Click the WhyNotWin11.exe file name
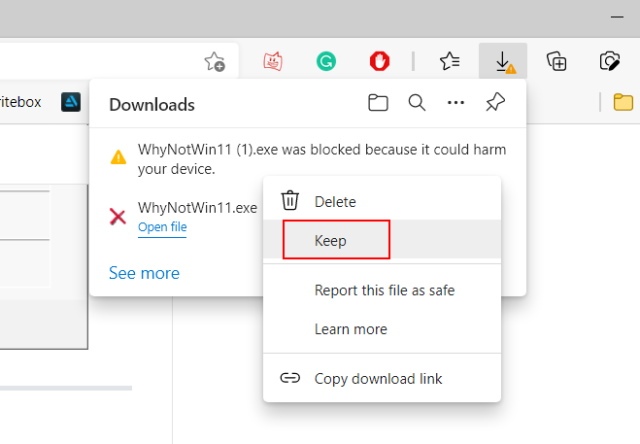Image resolution: width=640 pixels, height=444 pixels. pyautogui.click(x=198, y=208)
